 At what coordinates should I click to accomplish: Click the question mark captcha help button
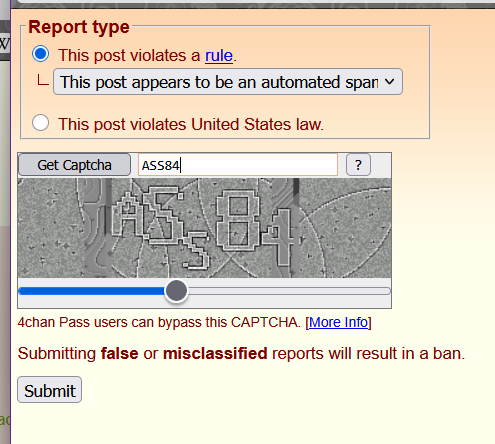(x=358, y=165)
